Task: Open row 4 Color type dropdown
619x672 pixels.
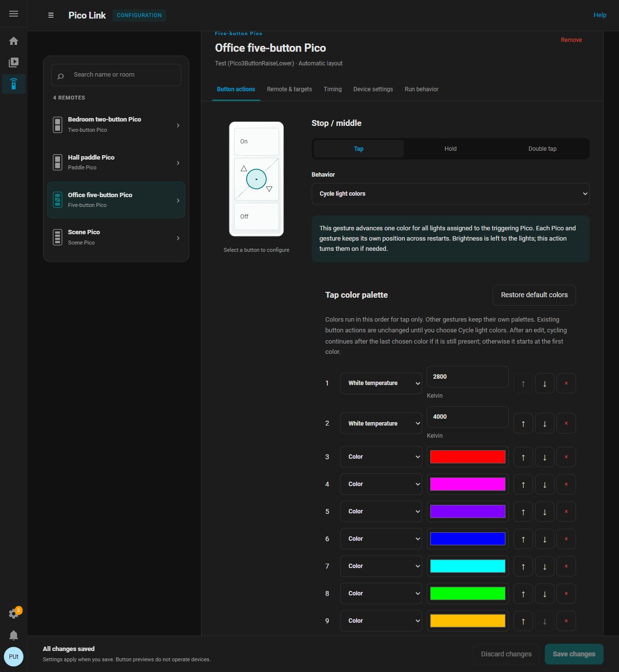Action: pyautogui.click(x=381, y=484)
